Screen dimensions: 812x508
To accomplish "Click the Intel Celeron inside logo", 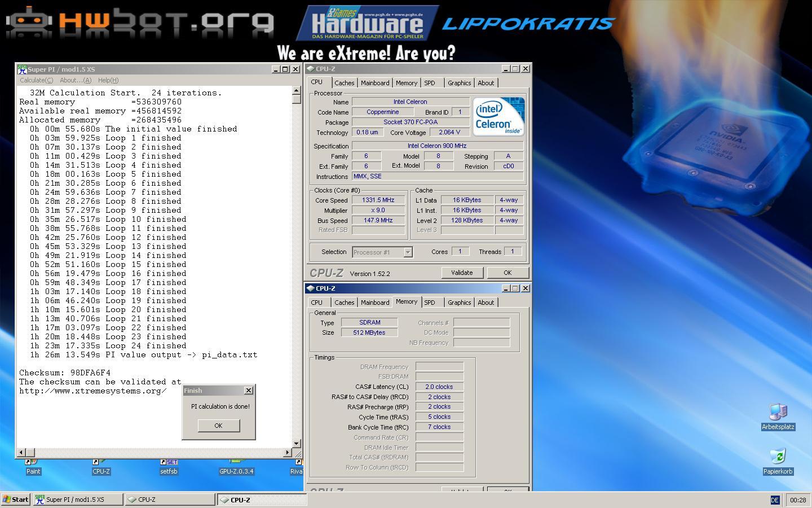I will tap(498, 116).
